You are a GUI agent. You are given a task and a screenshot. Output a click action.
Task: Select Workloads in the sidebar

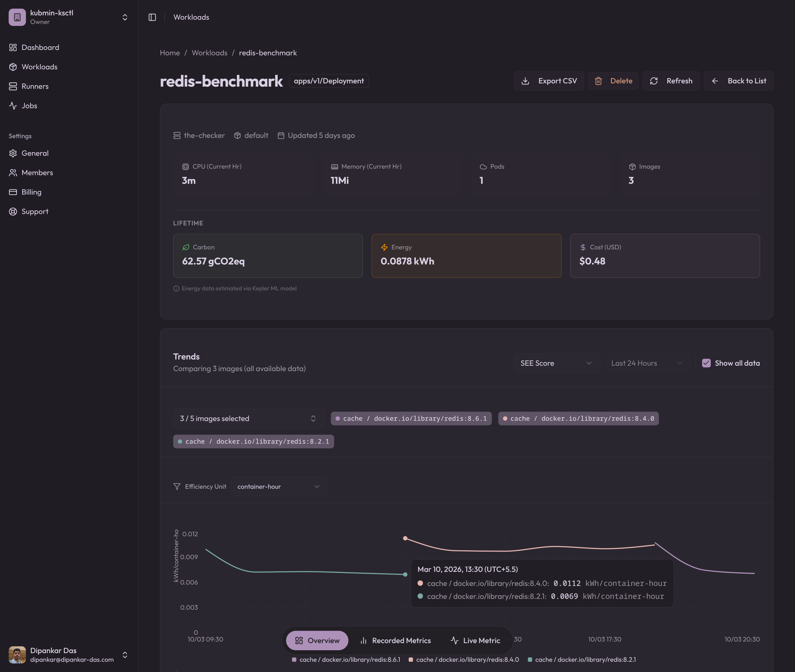click(39, 67)
